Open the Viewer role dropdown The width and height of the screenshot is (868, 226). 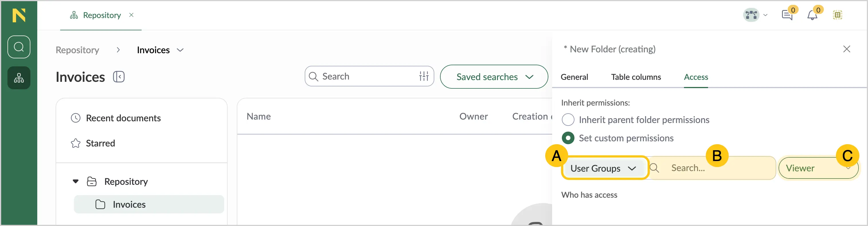818,168
